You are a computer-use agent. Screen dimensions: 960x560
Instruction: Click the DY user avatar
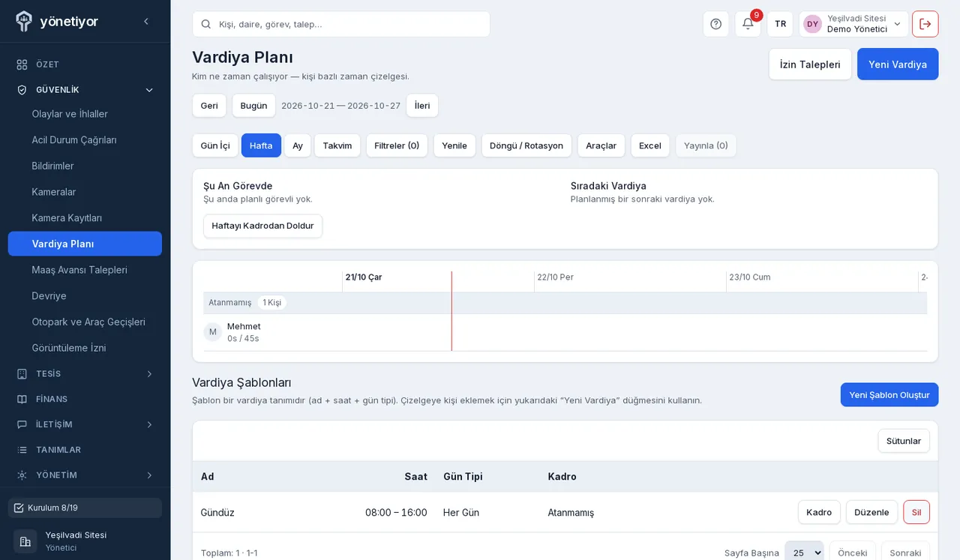(x=812, y=24)
